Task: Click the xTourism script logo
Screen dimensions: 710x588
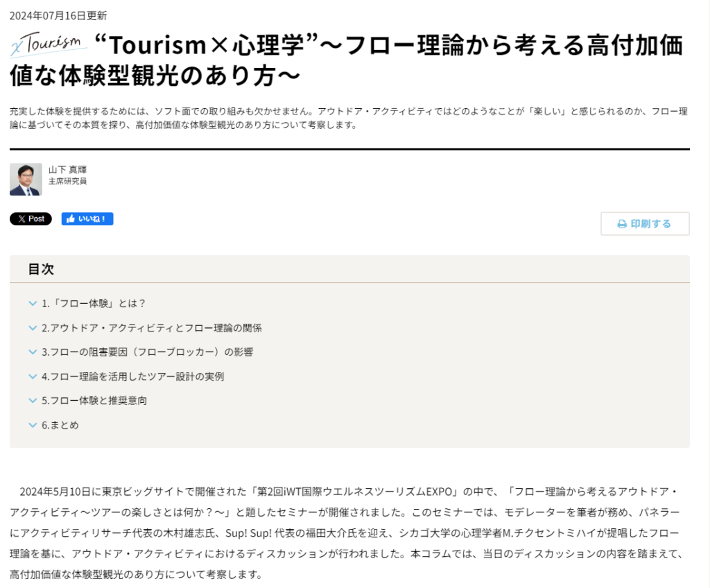Action: point(49,45)
